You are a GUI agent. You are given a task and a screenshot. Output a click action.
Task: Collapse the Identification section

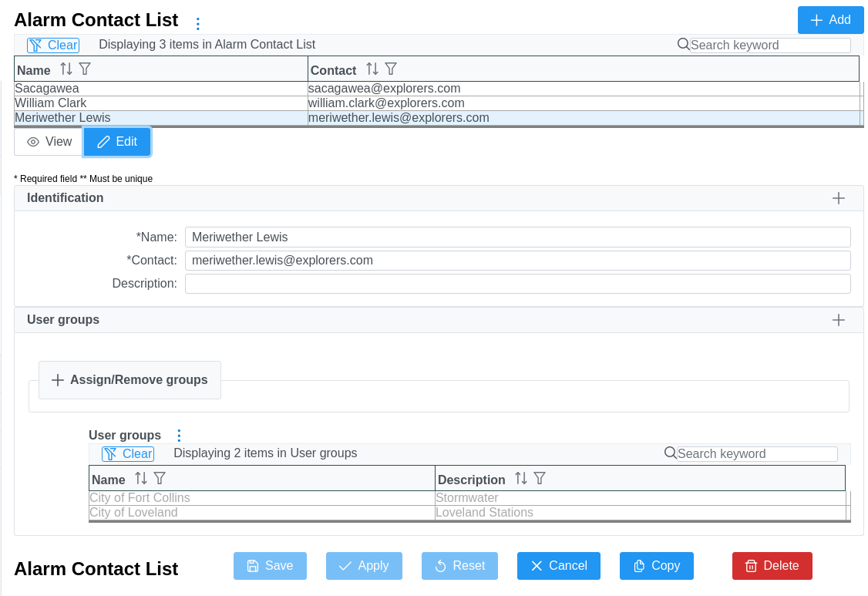pyautogui.click(x=839, y=198)
